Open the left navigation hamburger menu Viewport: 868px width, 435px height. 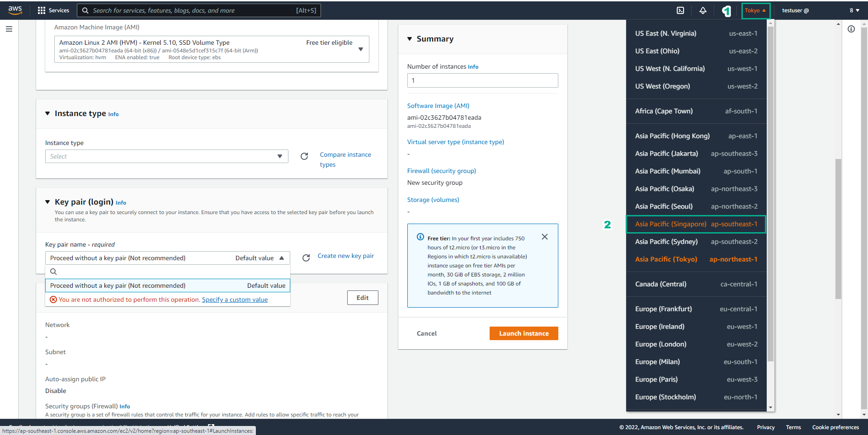(x=9, y=29)
